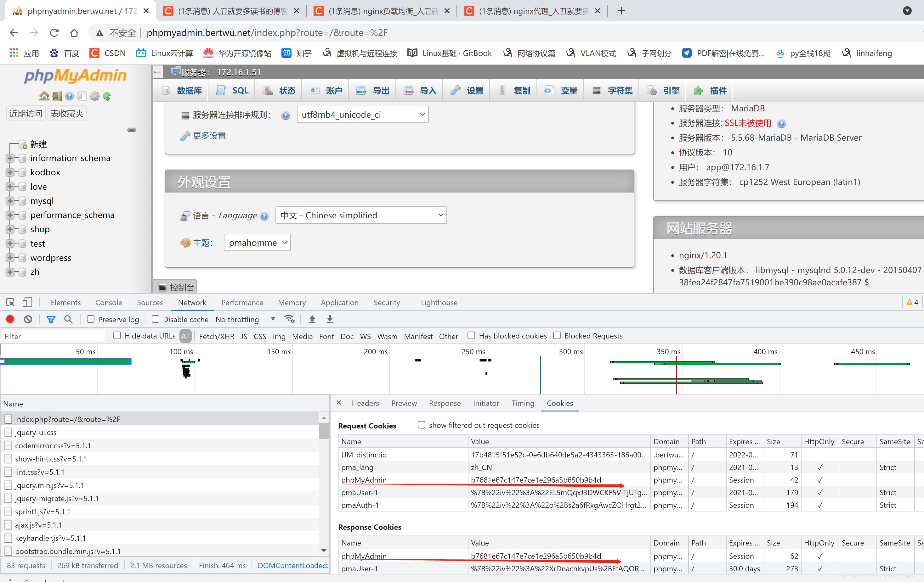Open the 更多设置 more settings link
Viewport: 924px width, 582px height.
tap(209, 136)
